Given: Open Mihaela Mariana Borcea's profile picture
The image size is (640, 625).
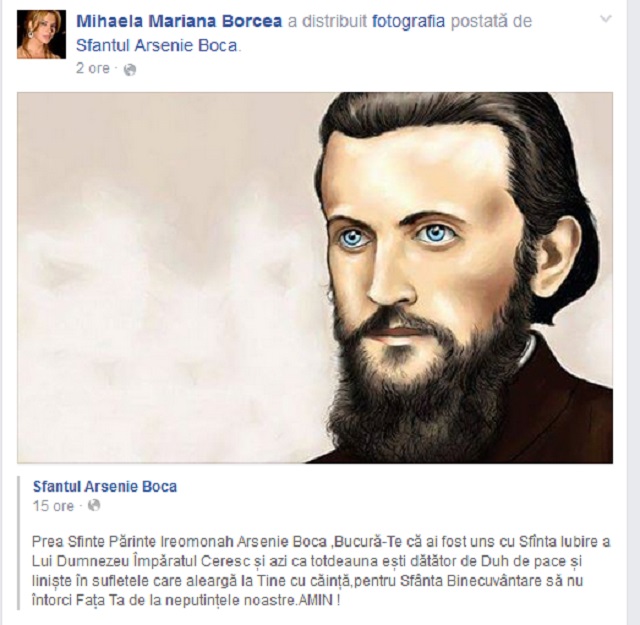Looking at the screenshot, I should pyautogui.click(x=41, y=34).
